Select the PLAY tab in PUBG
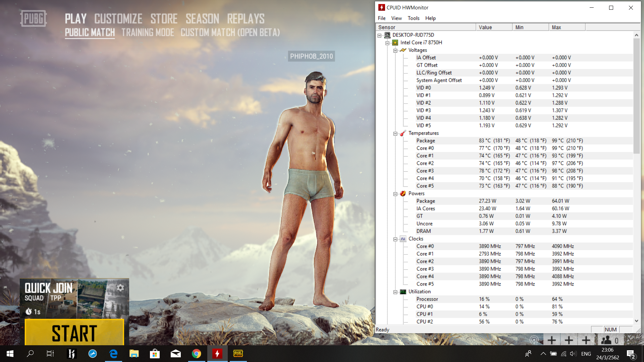Viewport: 644px width, 362px height. click(76, 19)
